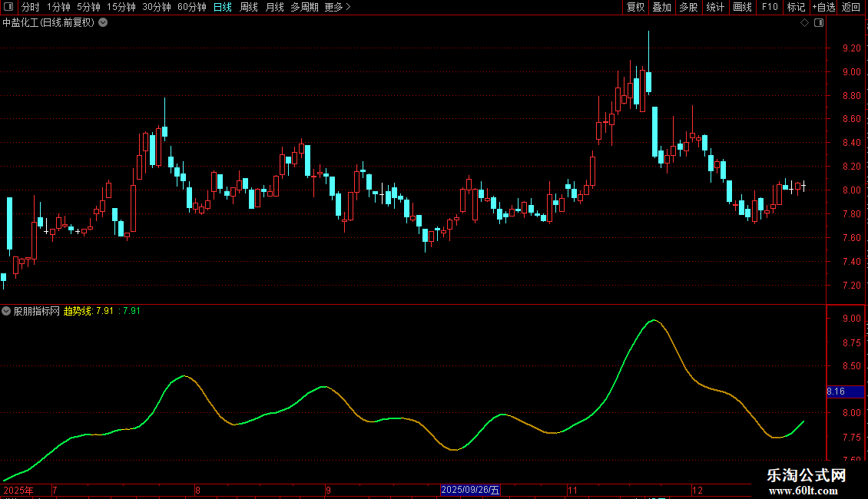Click the 8.16 price cursor label
This screenshot has width=868, height=499.
tap(845, 392)
